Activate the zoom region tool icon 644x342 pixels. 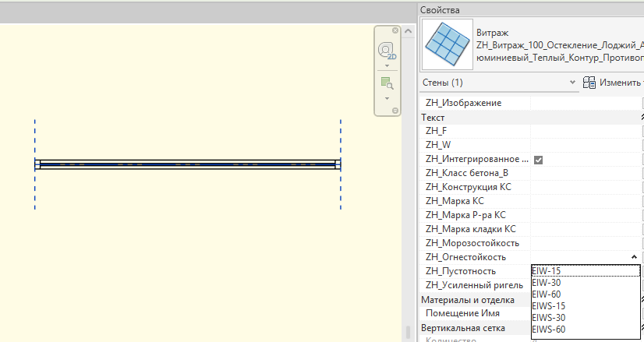[387, 83]
